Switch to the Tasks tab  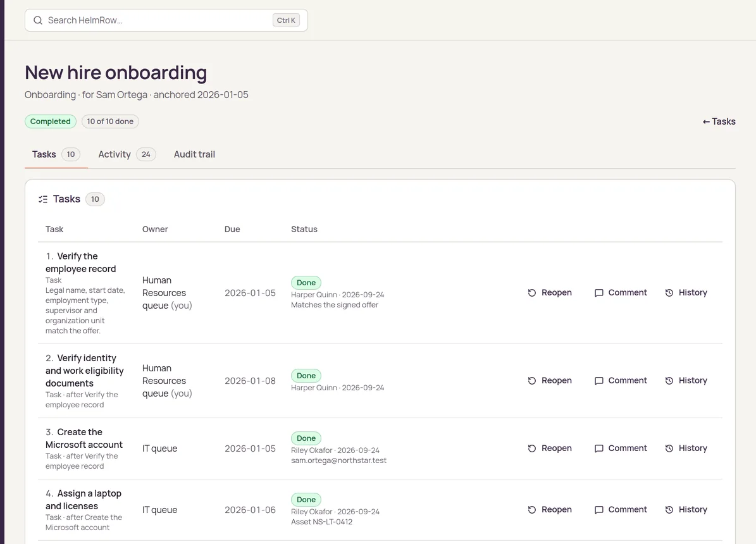click(x=56, y=154)
